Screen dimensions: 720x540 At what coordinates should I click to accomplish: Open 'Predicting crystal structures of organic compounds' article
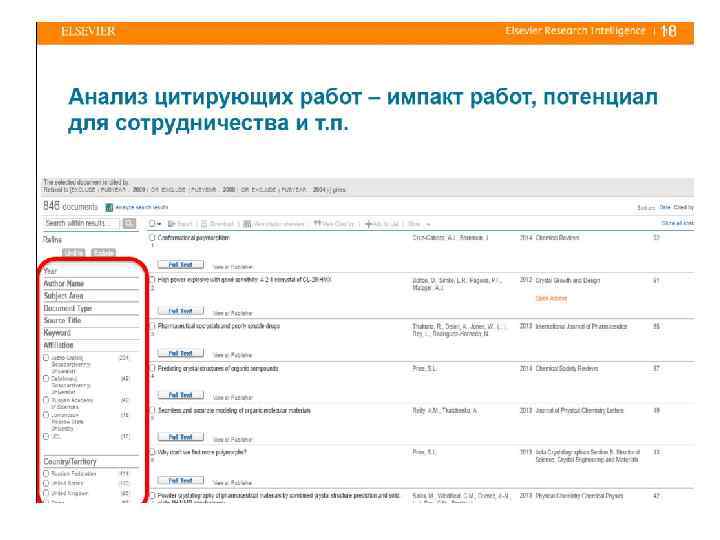(218, 368)
